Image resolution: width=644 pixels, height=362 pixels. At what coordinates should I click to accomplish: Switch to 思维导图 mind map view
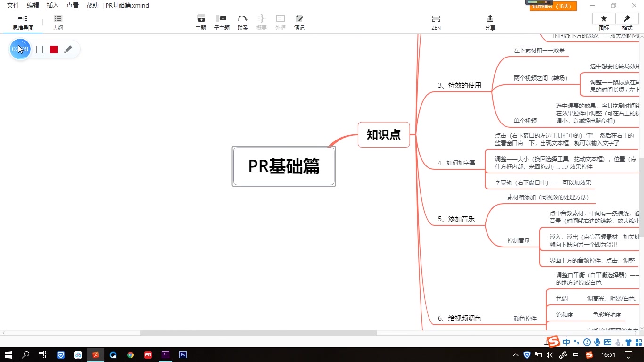[23, 22]
